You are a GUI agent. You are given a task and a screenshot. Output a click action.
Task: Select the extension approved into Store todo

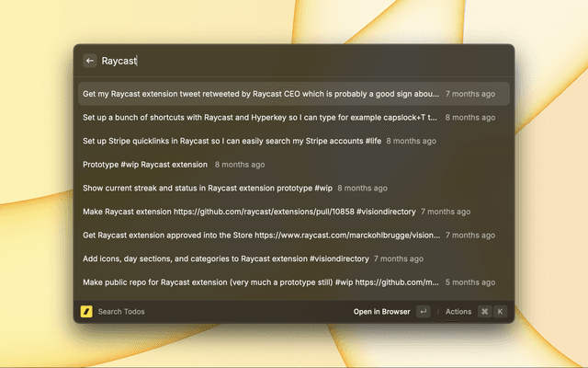261,236
